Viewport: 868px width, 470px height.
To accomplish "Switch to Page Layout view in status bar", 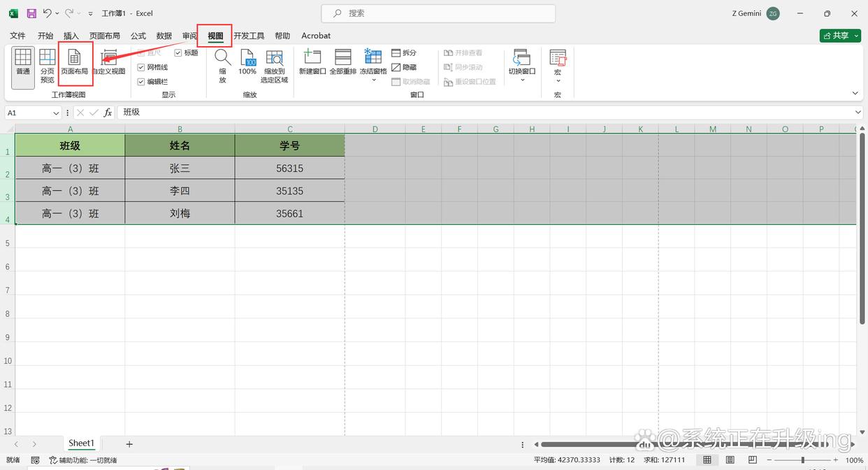I will tap(730, 460).
